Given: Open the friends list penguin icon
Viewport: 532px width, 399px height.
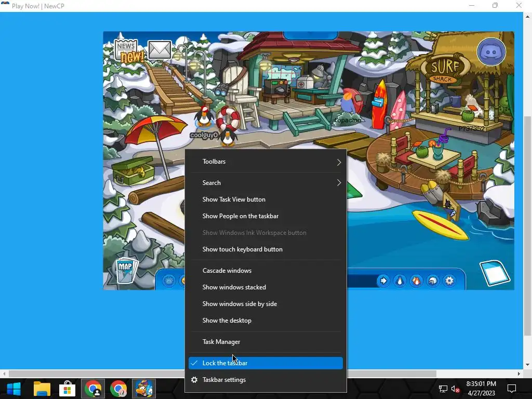Looking at the screenshot, I should 416,281.
